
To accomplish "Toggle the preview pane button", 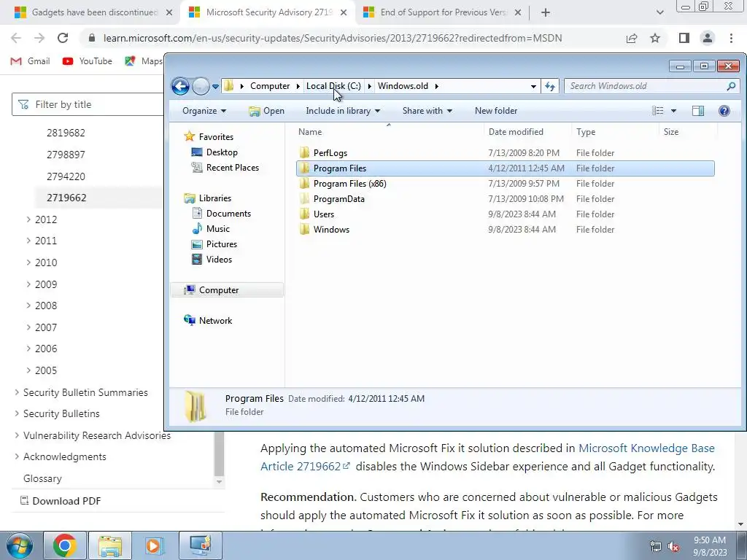I will [x=698, y=111].
